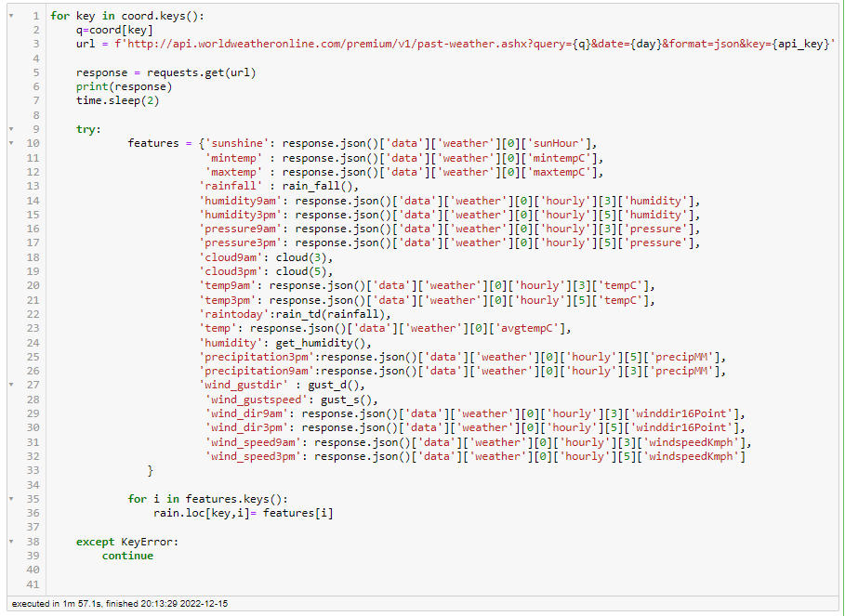Collapse the for loop fold arrow at line 1
This screenshot has width=845, height=616.
click(x=11, y=16)
